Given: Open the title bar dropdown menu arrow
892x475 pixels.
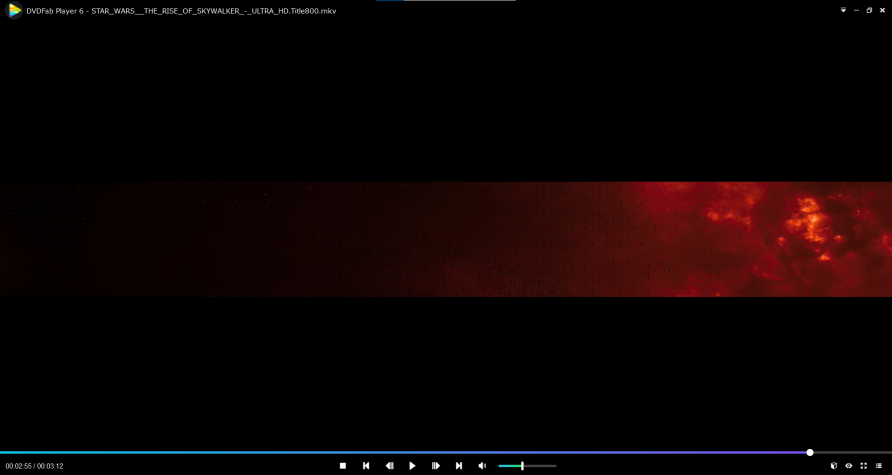Looking at the screenshot, I should pos(843,10).
